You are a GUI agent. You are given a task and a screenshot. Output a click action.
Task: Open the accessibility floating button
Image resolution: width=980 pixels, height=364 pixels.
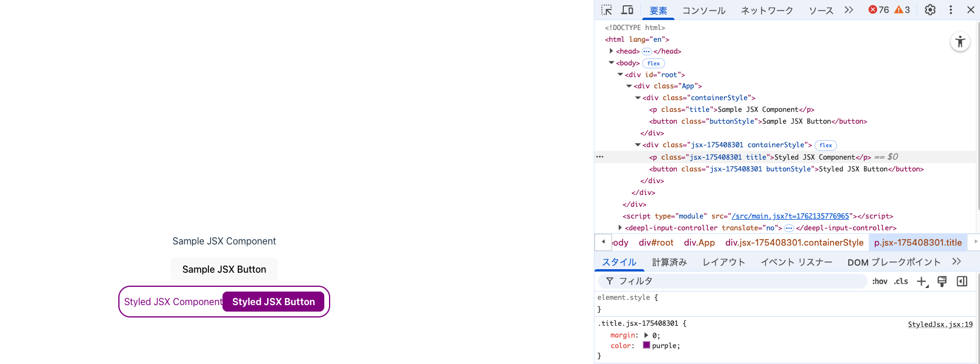pos(960,41)
